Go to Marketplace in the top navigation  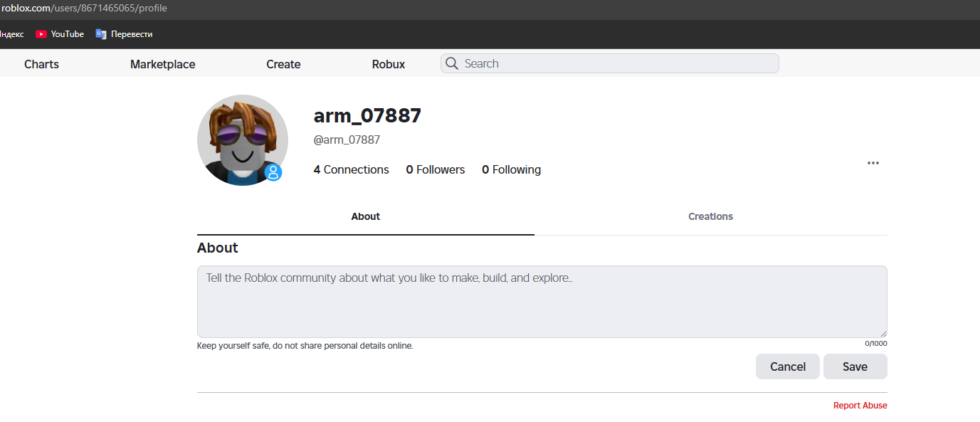tap(162, 64)
